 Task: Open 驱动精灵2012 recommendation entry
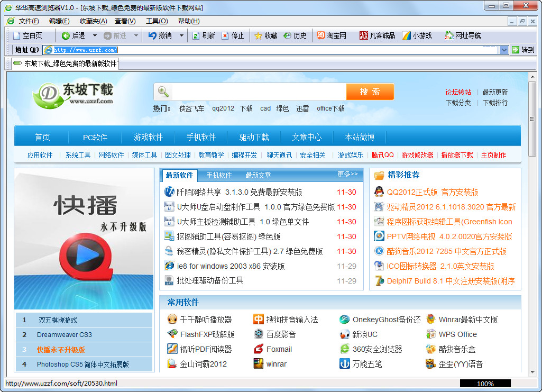point(451,207)
